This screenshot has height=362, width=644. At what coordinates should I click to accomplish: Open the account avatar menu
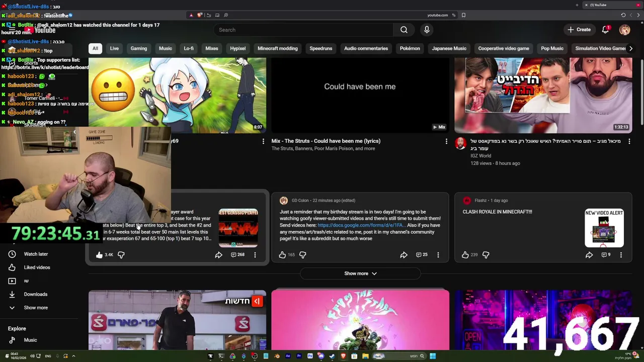point(624,30)
